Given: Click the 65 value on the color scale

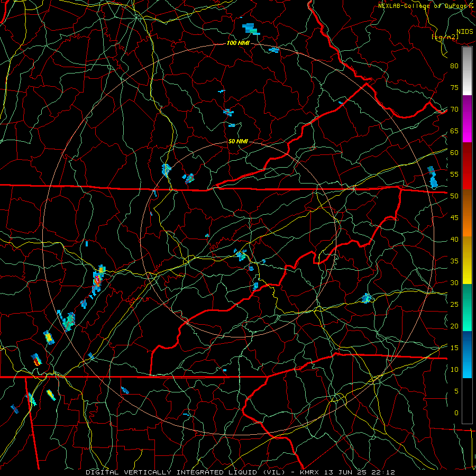Looking at the screenshot, I should pyautogui.click(x=454, y=131).
